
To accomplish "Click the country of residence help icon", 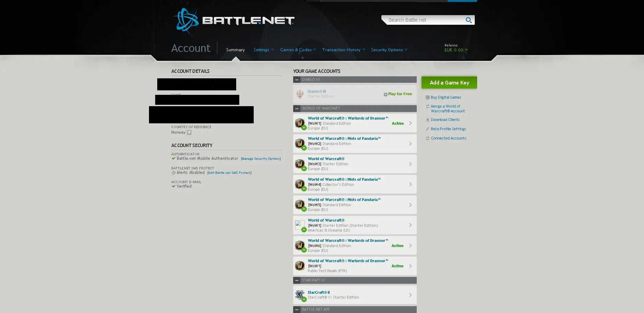I will [x=189, y=133].
